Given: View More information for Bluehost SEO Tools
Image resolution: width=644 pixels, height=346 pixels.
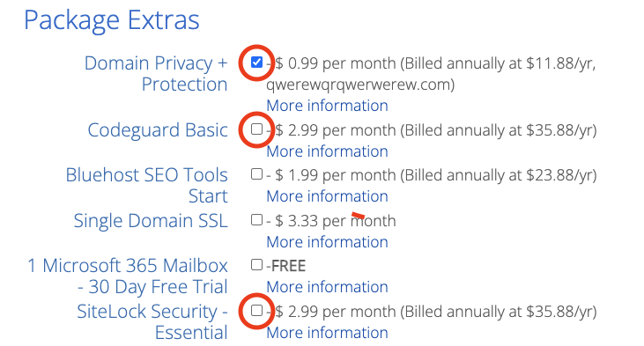Looking at the screenshot, I should pyautogui.click(x=327, y=196).
